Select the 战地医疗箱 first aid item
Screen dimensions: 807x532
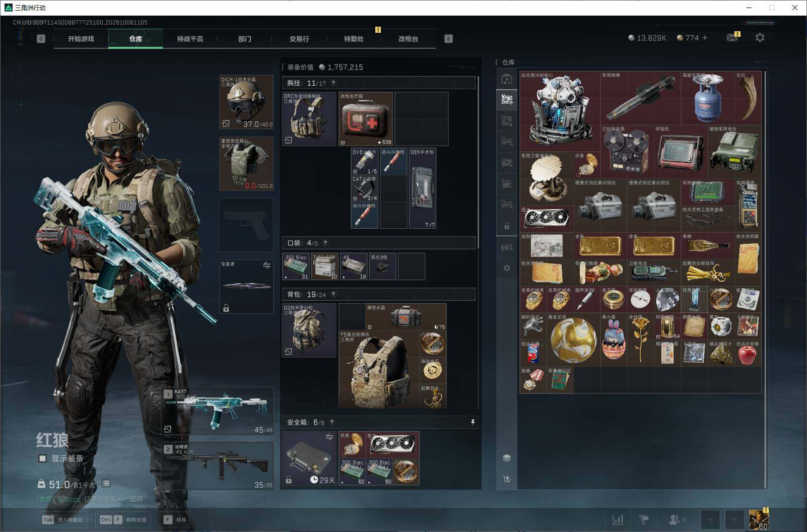pos(366,119)
